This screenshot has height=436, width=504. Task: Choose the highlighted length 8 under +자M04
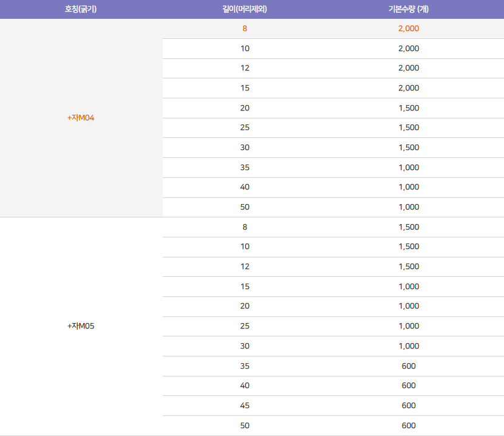click(245, 29)
